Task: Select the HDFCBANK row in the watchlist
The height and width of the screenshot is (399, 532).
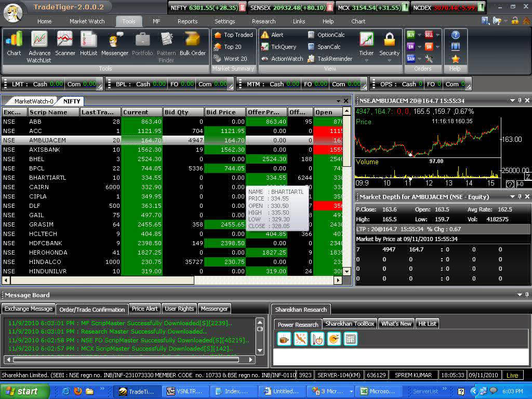Action: (x=47, y=243)
